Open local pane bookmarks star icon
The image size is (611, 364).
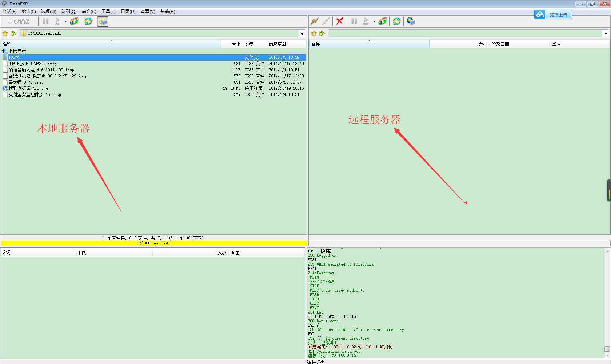pos(5,33)
